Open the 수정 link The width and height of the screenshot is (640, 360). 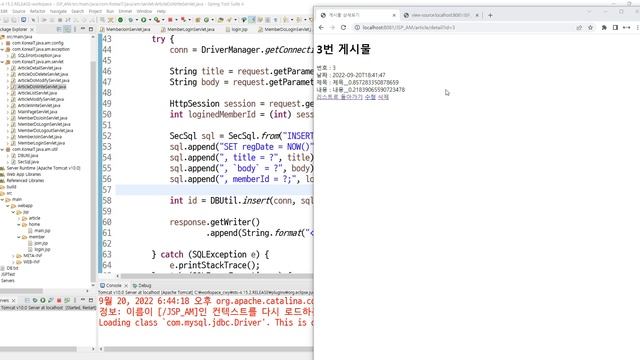point(370,97)
